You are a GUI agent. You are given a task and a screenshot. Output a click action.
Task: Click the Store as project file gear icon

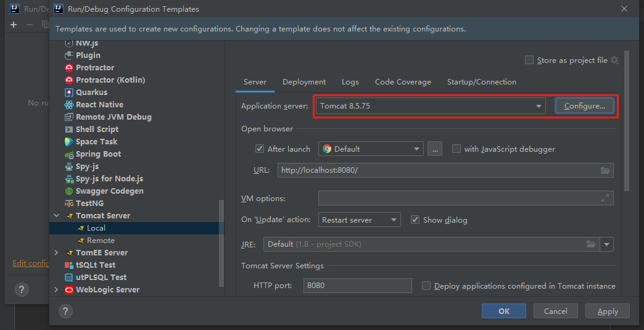(x=614, y=60)
